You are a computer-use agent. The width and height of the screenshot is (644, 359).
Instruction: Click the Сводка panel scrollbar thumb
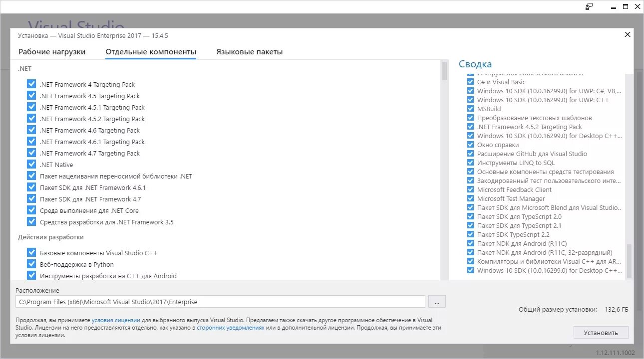(x=629, y=261)
